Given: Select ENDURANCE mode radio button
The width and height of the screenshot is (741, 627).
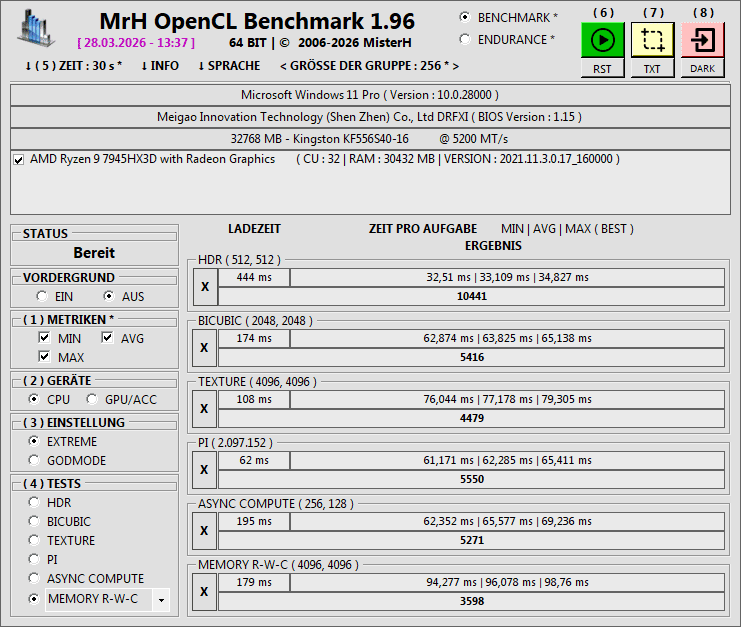Looking at the screenshot, I should pyautogui.click(x=465, y=39).
